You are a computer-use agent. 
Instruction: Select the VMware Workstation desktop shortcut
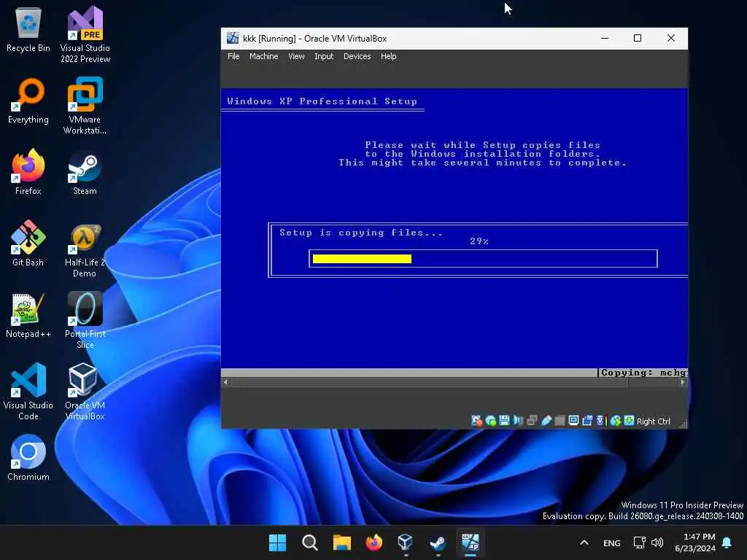pyautogui.click(x=85, y=106)
